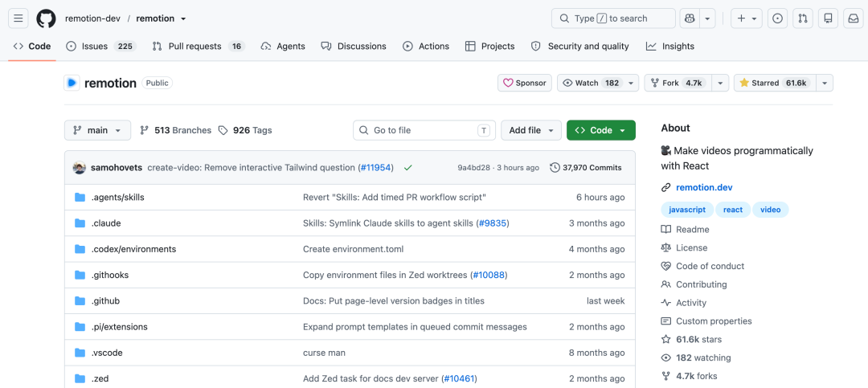
Task: Go to the GitHub home logo
Action: (x=47, y=18)
